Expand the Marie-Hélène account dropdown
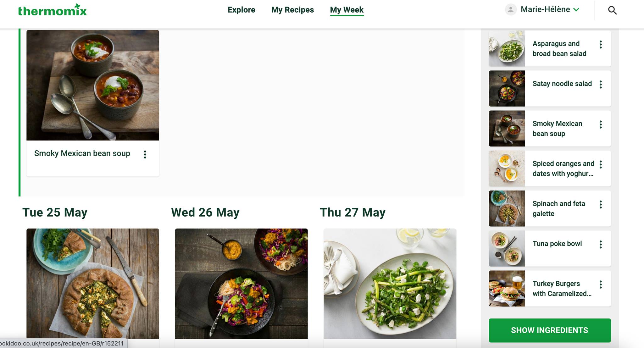Image resolution: width=644 pixels, height=348 pixels. coord(550,9)
